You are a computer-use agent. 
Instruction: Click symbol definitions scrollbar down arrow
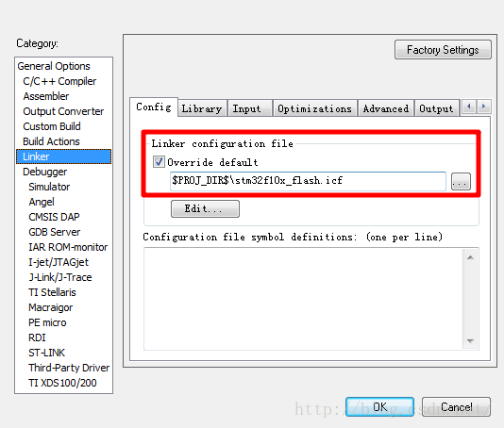pyautogui.click(x=470, y=341)
